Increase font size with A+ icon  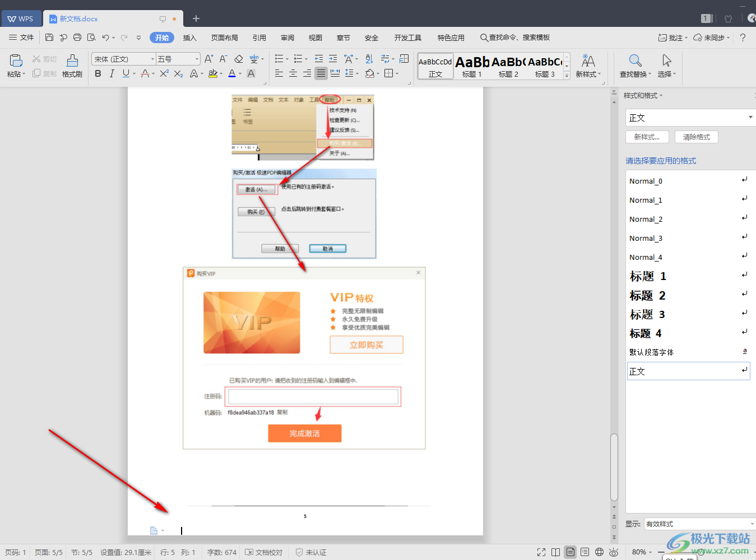click(x=209, y=59)
